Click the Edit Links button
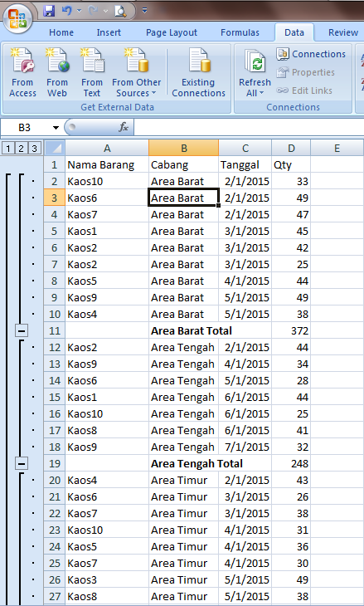The height and width of the screenshot is (606, 364). coord(304,90)
